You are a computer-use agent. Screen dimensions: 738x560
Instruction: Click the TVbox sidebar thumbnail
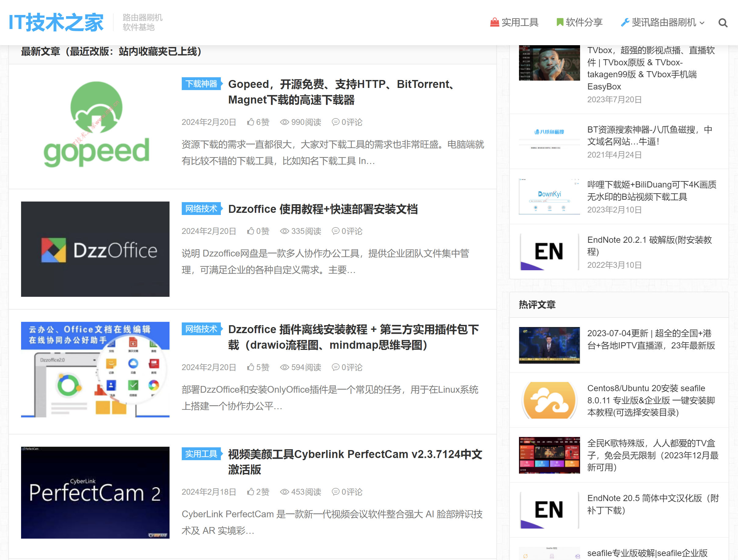pyautogui.click(x=549, y=63)
